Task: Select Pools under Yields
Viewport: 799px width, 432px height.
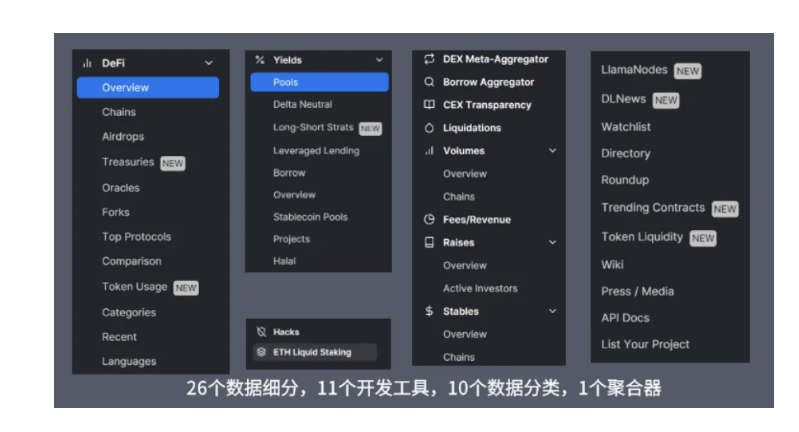Action: [319, 82]
